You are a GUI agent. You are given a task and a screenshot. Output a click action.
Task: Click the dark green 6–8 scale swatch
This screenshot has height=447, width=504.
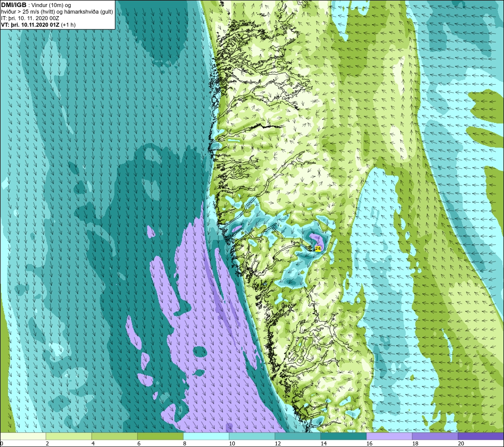pyautogui.click(x=160, y=436)
